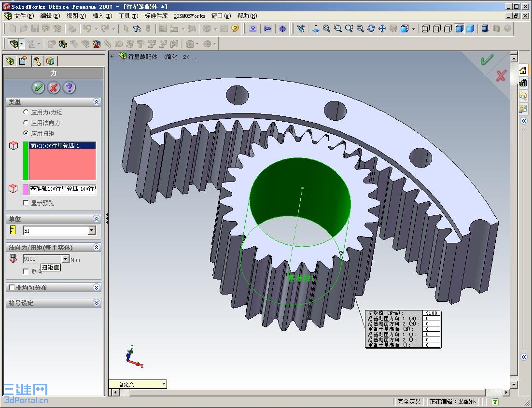Switch to Wireframe display style
Screen dimensions: 532x408
point(425,28)
